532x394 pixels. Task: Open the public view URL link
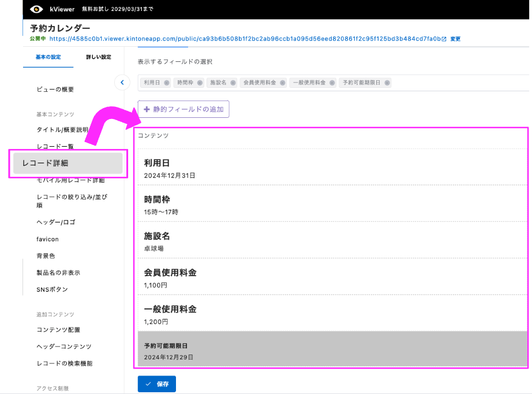pyautogui.click(x=245, y=39)
